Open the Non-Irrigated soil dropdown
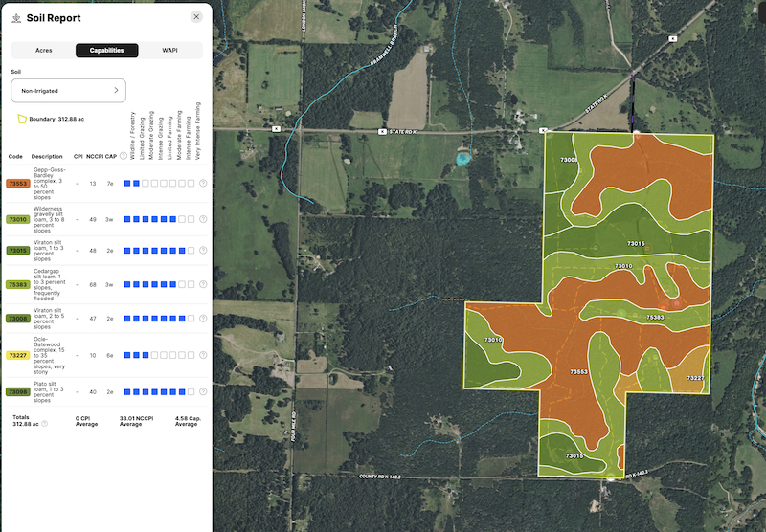Viewport: 766px width, 532px height. [68, 91]
